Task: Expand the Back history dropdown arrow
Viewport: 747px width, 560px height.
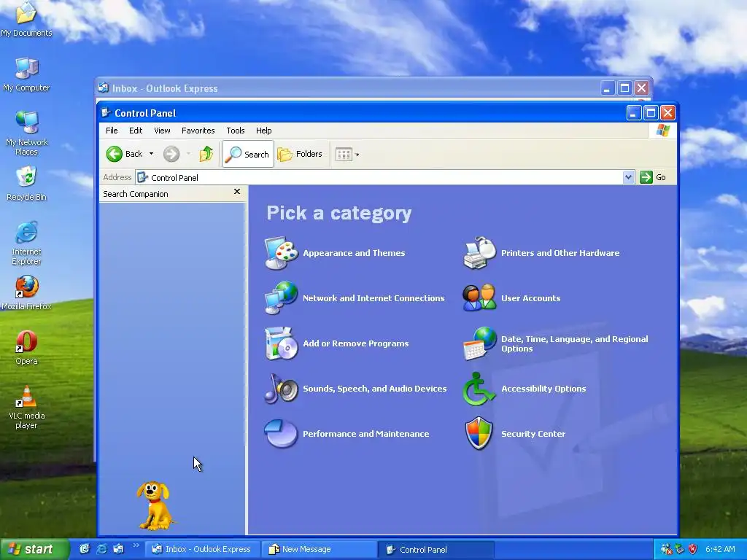Action: coord(151,154)
